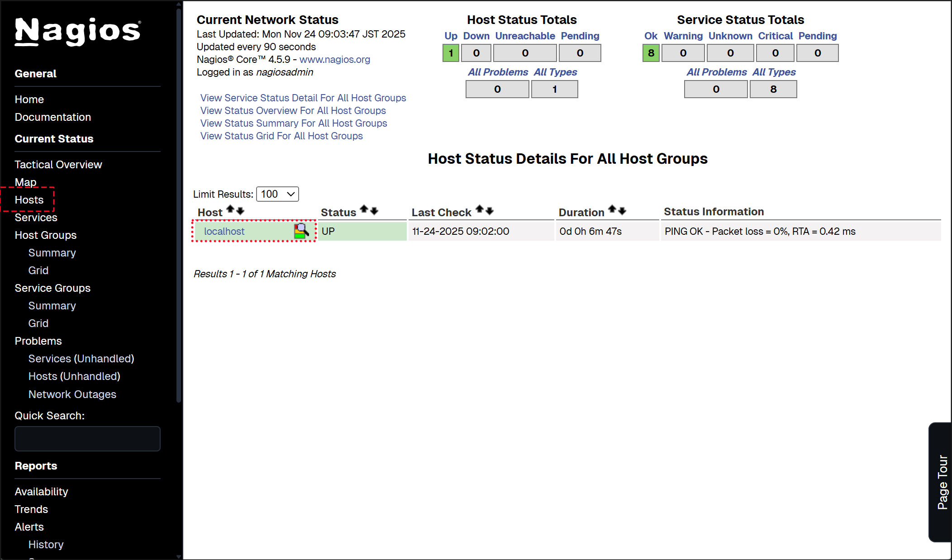The width and height of the screenshot is (952, 560).
Task: Click View Status Grid For All Host Groups
Action: click(281, 136)
